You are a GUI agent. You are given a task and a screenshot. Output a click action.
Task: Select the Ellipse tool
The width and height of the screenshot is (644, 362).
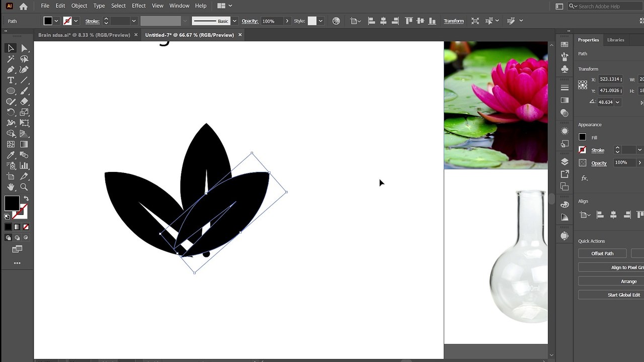pos(11,91)
